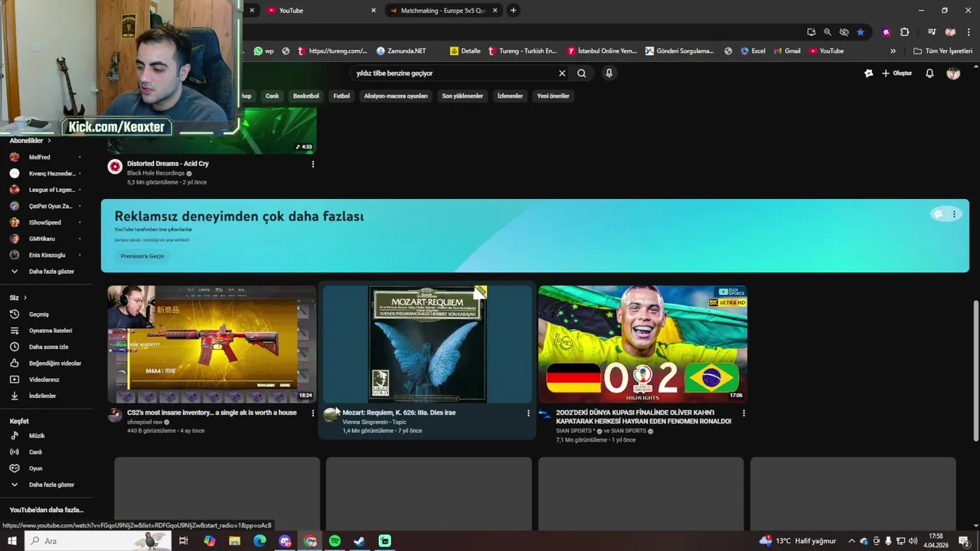Open IShowSpeed channel in subscriptions
The width and height of the screenshot is (980, 551).
point(44,223)
